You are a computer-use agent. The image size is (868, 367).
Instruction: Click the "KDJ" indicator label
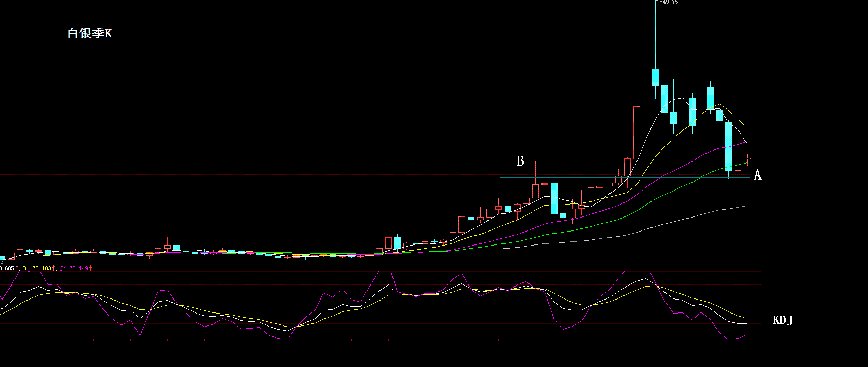[x=783, y=320]
